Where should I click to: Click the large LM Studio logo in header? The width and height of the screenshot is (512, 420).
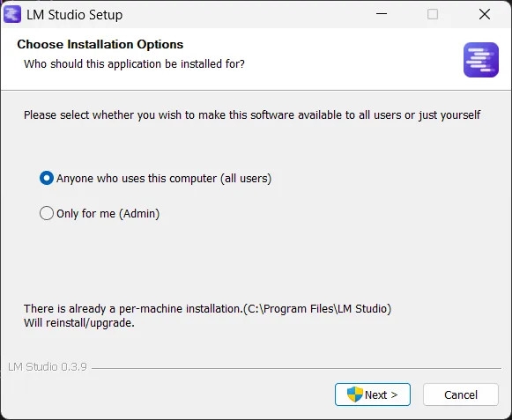point(480,60)
